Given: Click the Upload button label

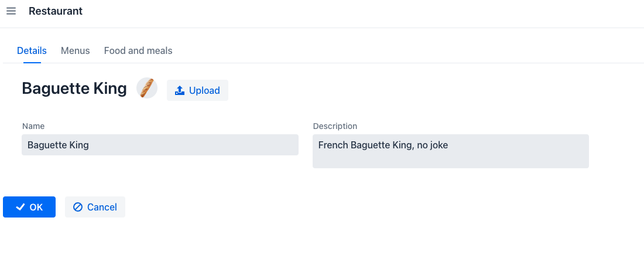Looking at the screenshot, I should coord(204,90).
